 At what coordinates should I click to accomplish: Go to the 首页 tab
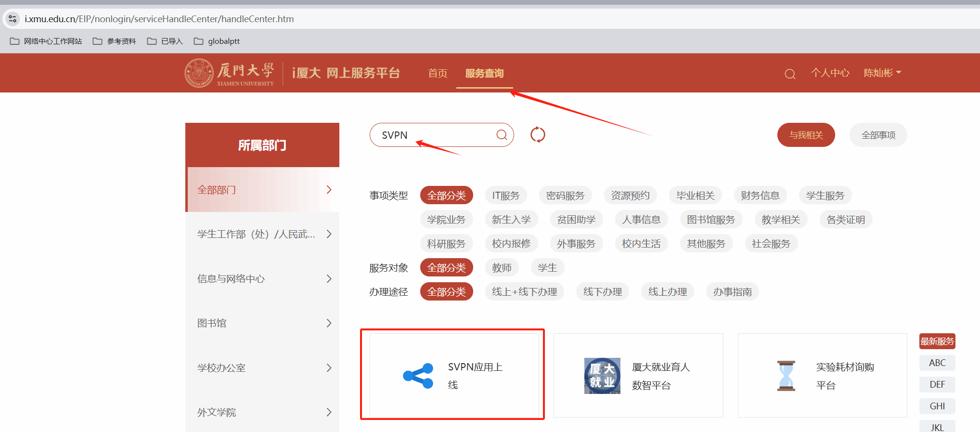tap(438, 73)
